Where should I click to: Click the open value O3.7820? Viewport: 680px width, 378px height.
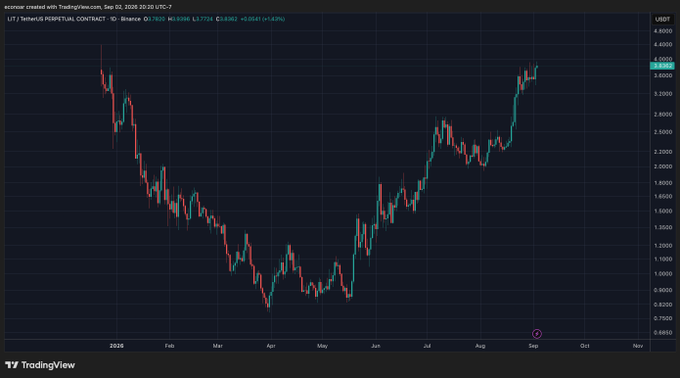[x=154, y=19]
